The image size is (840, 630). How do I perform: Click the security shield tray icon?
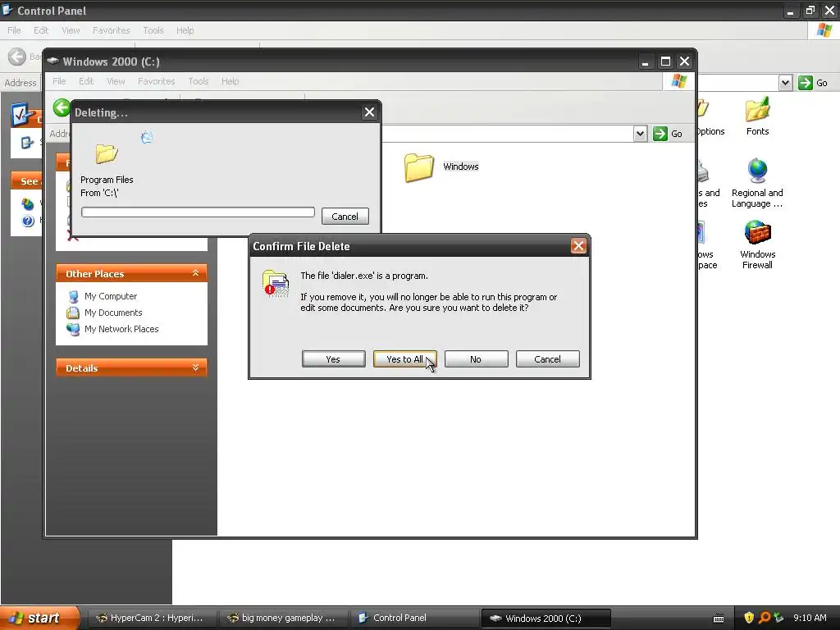point(749,618)
